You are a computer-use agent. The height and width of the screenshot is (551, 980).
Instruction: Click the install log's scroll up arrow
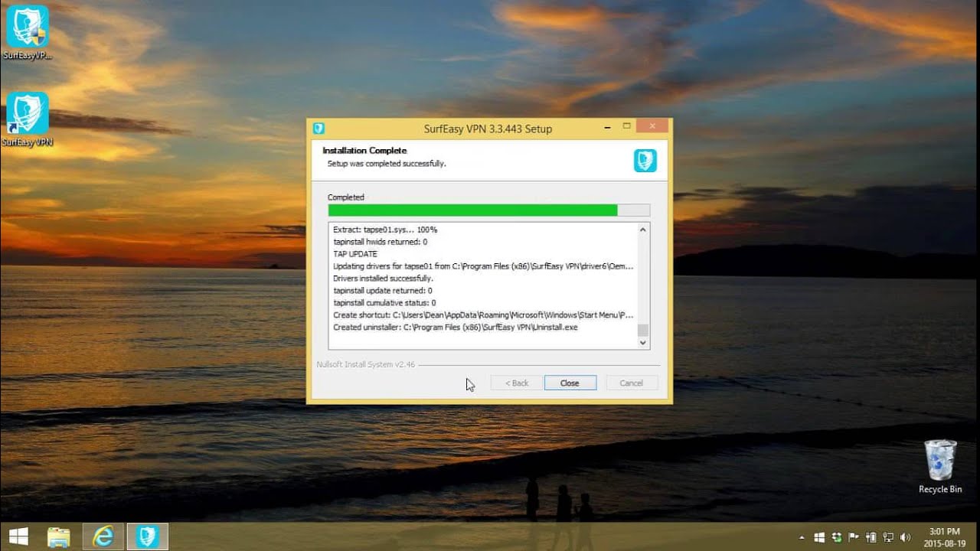[643, 230]
